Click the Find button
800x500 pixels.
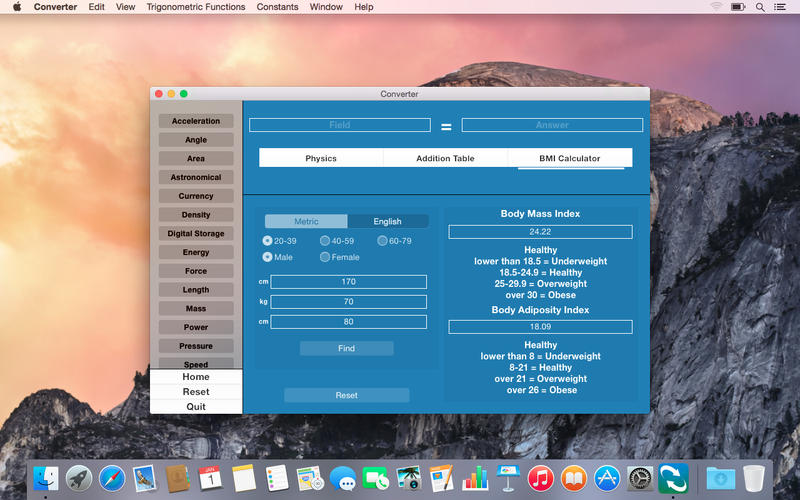(346, 348)
